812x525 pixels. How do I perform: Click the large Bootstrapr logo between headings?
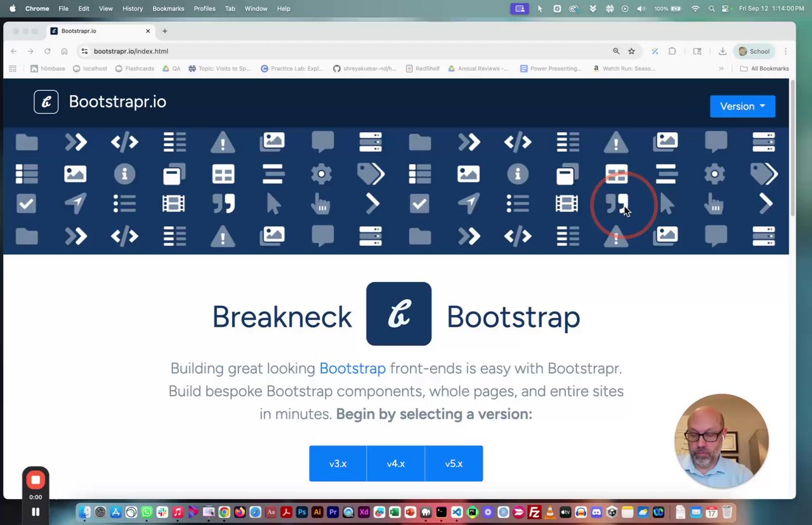click(398, 314)
